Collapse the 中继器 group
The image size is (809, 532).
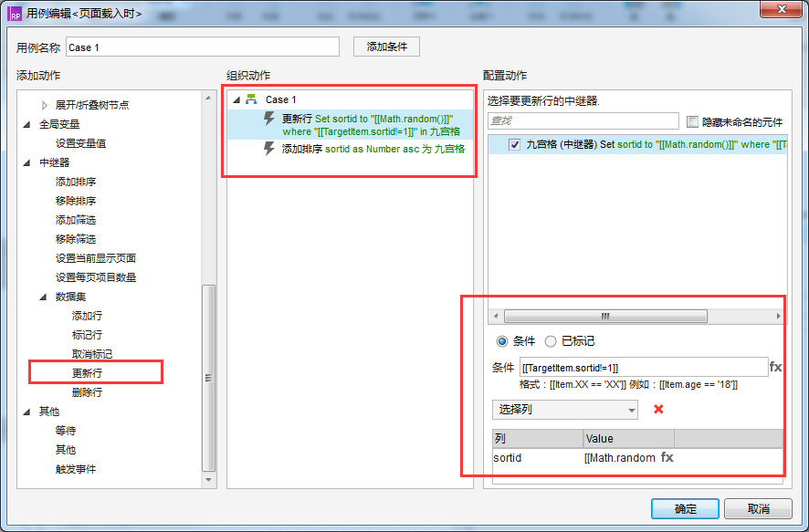[x=26, y=163]
